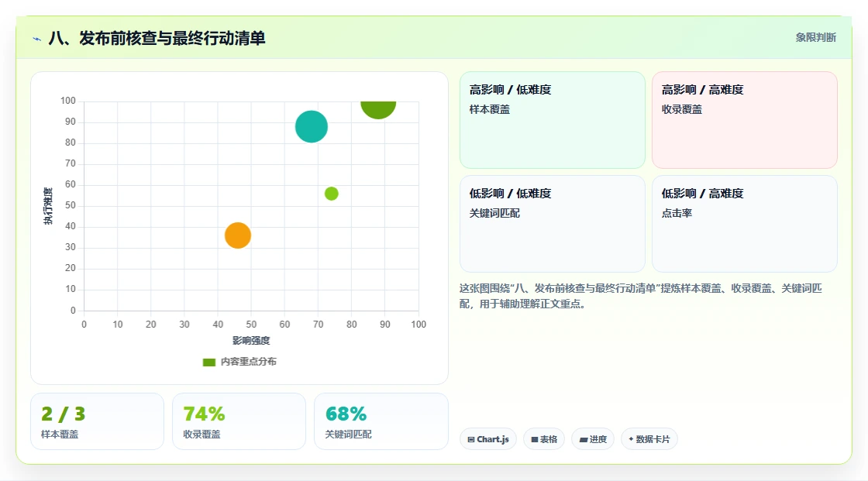The image size is (868, 481).
Task: Click 收录覆盖 text in the pink card
Action: click(681, 109)
